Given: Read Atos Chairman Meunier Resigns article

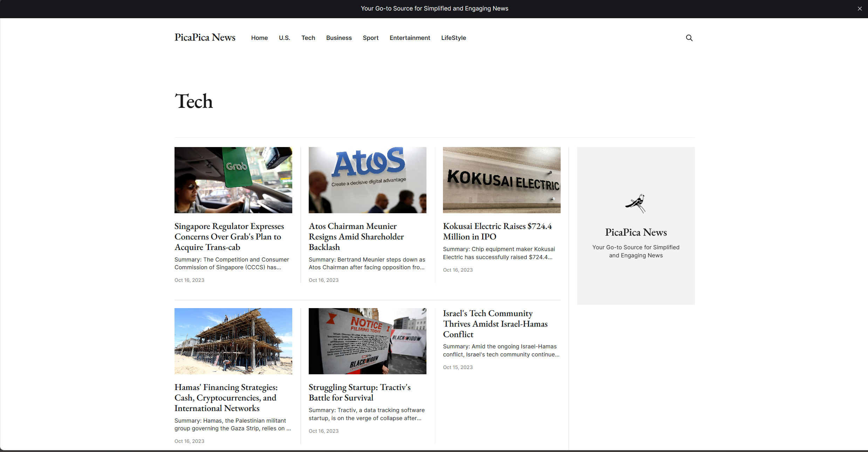Looking at the screenshot, I should click(356, 237).
